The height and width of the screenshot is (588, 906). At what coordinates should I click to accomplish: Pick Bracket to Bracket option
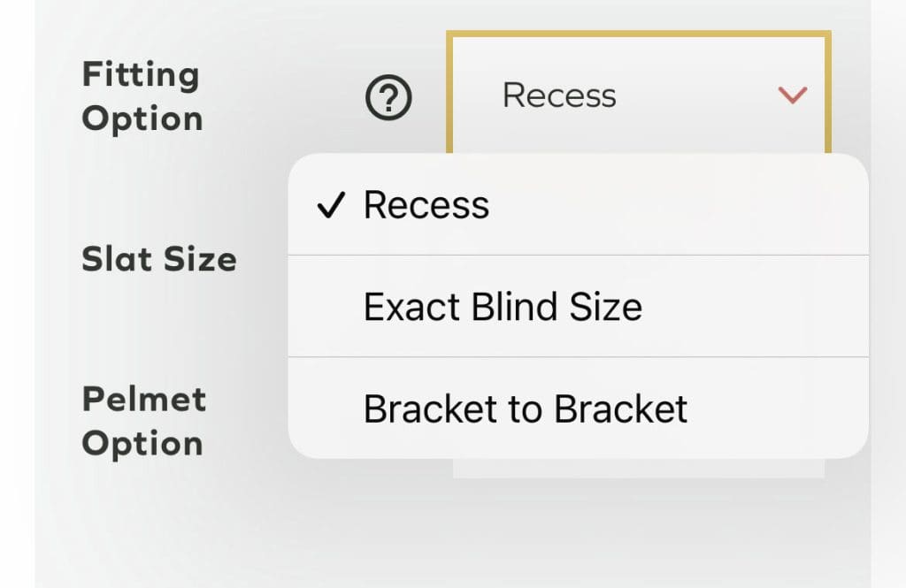coord(526,409)
